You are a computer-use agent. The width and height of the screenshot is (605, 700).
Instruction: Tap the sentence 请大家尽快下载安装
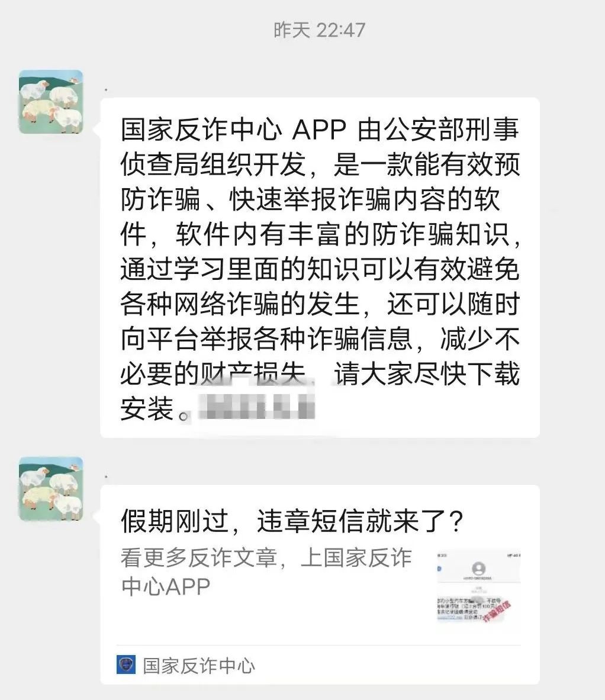(x=321, y=391)
